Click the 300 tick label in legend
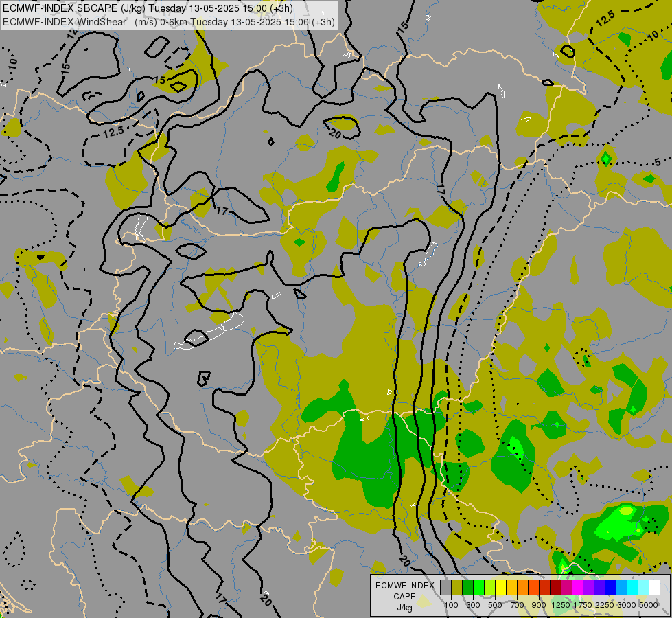The width and height of the screenshot is (672, 618). 473,605
